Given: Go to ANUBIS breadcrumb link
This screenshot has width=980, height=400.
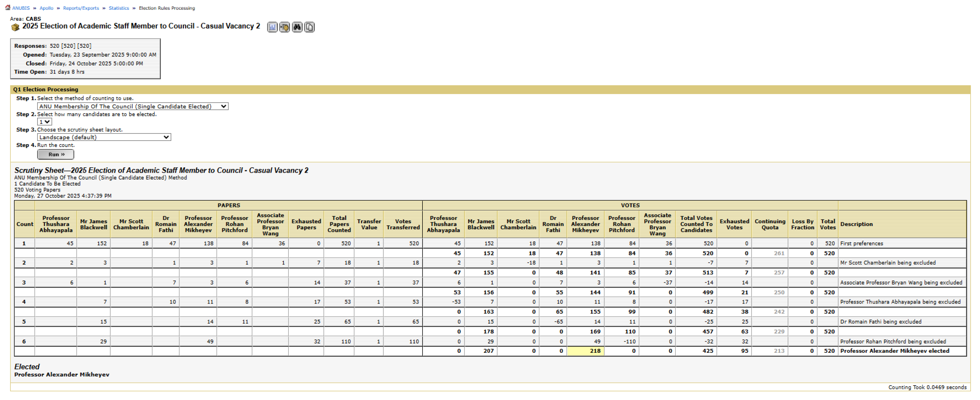Looking at the screenshot, I should coord(20,8).
